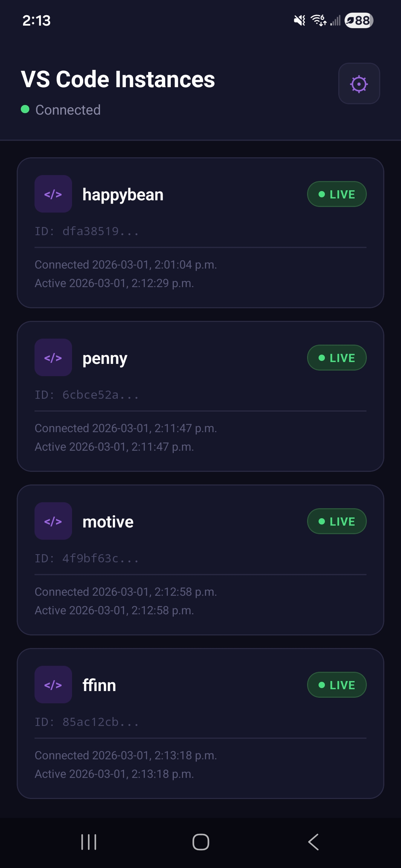401x868 pixels.
Task: Expand the truncated ID on motive
Action: click(86, 558)
